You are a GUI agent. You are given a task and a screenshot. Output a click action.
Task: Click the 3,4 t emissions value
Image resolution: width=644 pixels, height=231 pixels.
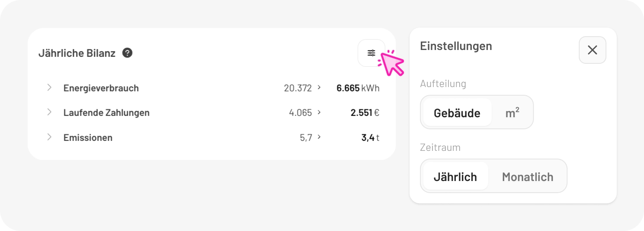[x=370, y=138]
